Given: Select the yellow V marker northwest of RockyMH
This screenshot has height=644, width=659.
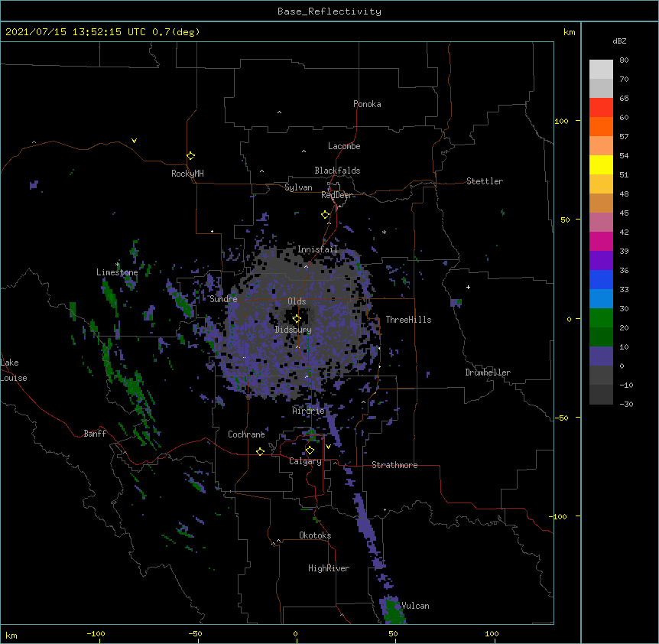Looking at the screenshot, I should (x=134, y=141).
